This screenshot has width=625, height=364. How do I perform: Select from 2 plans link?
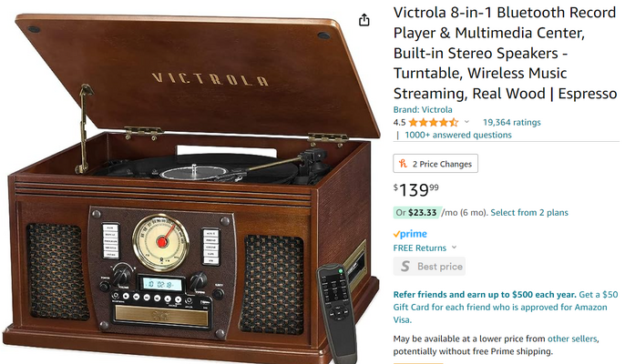tap(529, 213)
